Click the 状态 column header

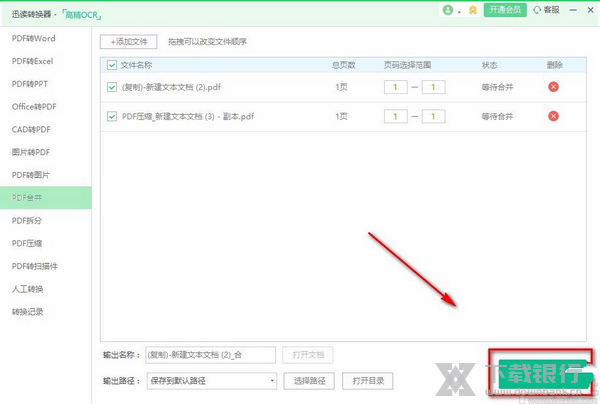[x=489, y=65]
